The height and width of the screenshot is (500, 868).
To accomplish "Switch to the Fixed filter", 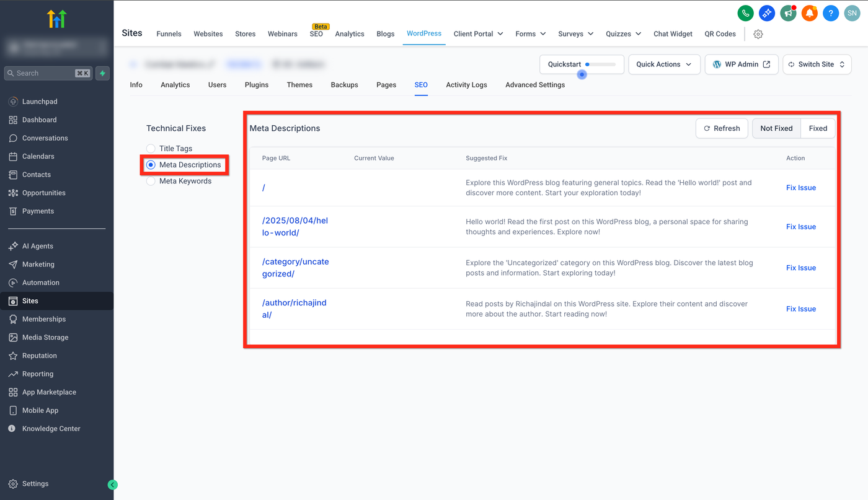I will tap(818, 128).
